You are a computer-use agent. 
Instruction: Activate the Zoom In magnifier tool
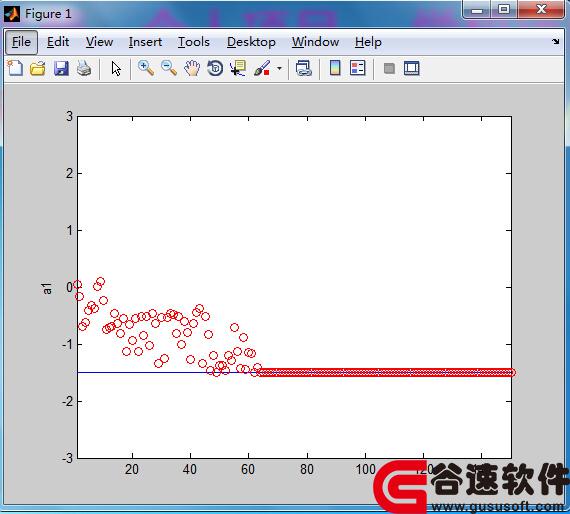pos(146,68)
